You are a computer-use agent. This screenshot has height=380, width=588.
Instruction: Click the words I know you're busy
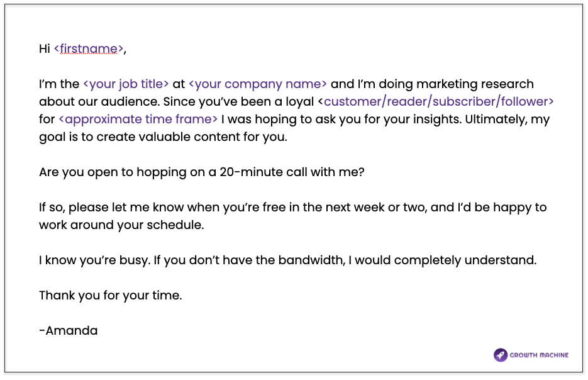(95, 260)
